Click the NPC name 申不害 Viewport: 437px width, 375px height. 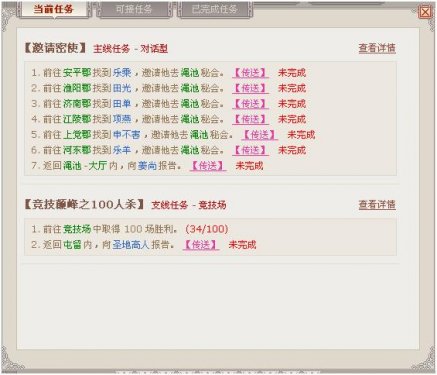127,135
